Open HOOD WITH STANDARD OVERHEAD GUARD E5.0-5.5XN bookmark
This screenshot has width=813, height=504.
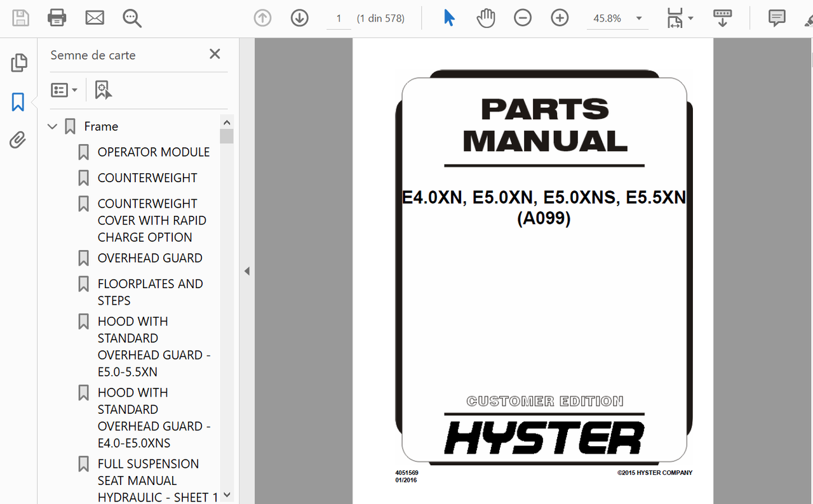(x=154, y=347)
